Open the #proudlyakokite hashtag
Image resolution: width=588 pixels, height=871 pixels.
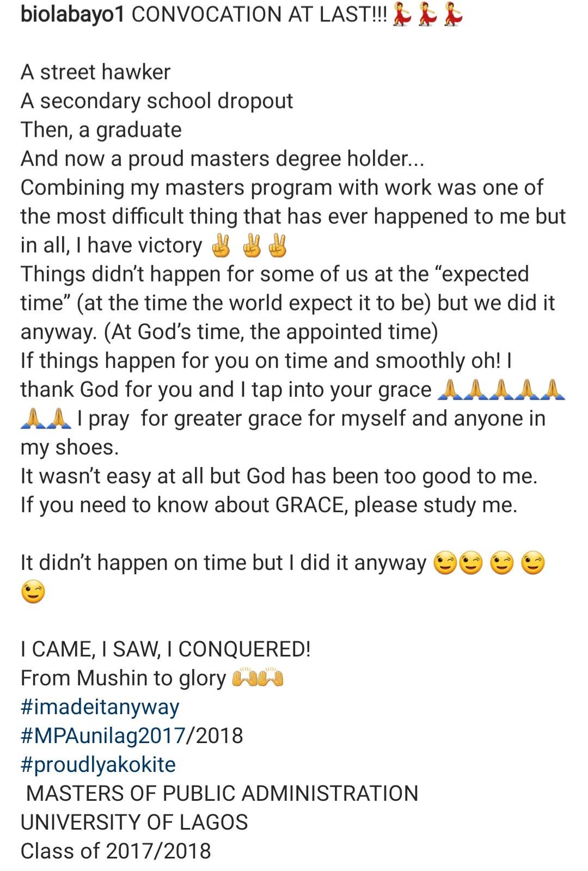[98, 764]
